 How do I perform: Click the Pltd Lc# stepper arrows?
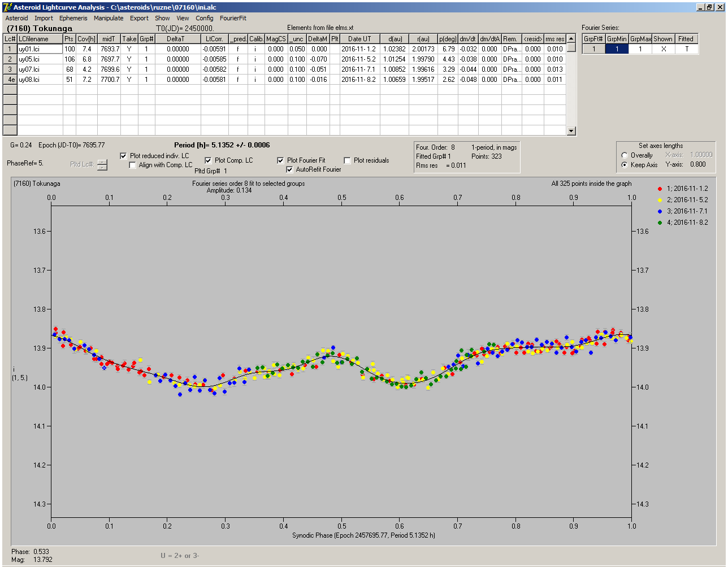pos(102,164)
